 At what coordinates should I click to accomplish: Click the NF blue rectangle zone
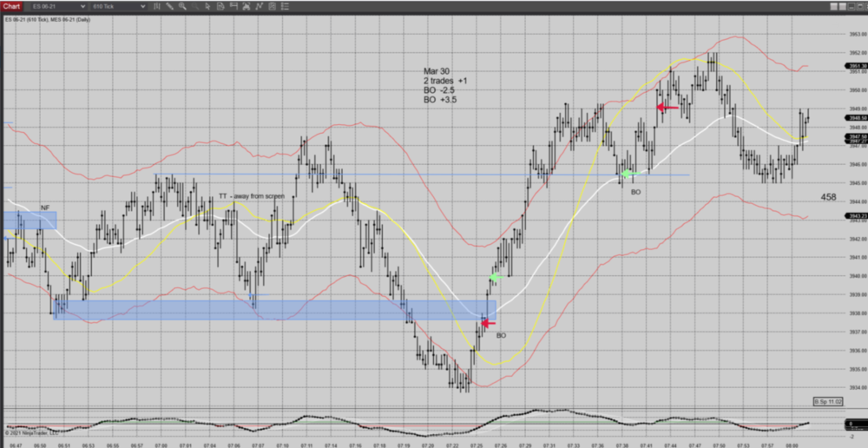point(30,221)
